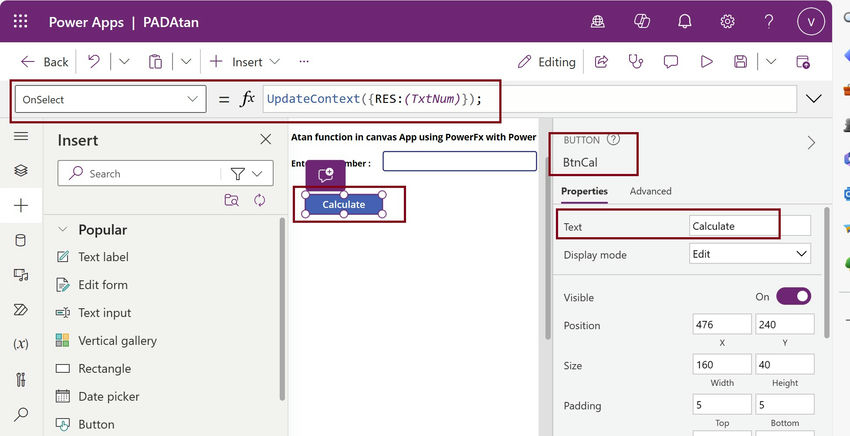
Task: Open the Display mode dropdown
Action: (750, 254)
